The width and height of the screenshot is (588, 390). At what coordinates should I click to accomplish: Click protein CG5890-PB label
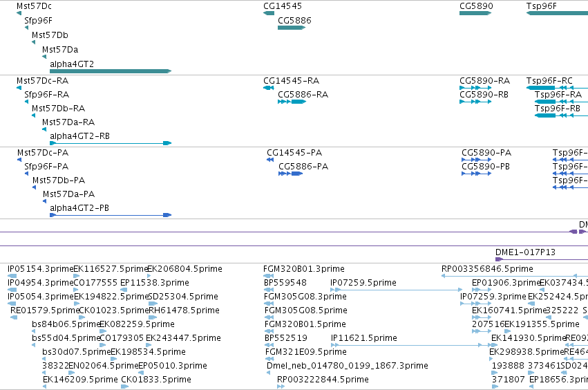[486, 167]
